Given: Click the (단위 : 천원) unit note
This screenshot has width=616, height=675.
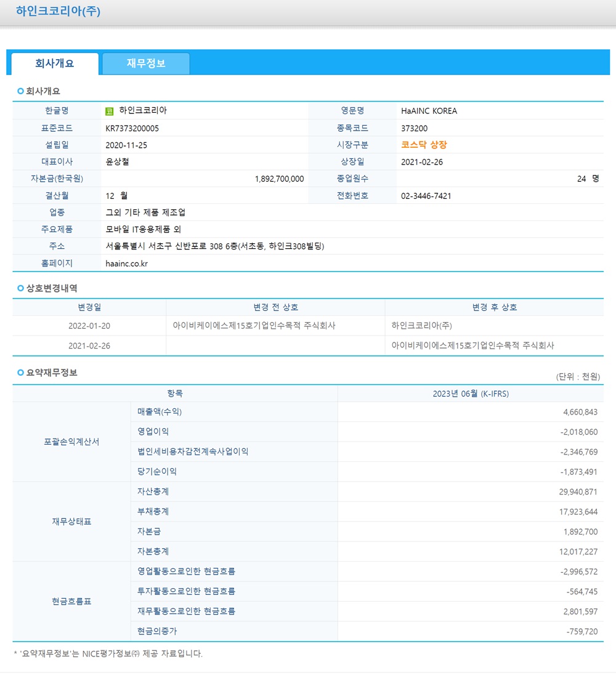Looking at the screenshot, I should tap(578, 377).
